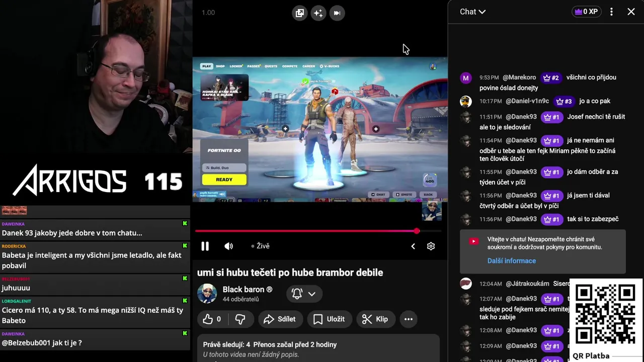The height and width of the screenshot is (362, 644).
Task: Open the Black baron channel avatar
Action: [x=207, y=294]
